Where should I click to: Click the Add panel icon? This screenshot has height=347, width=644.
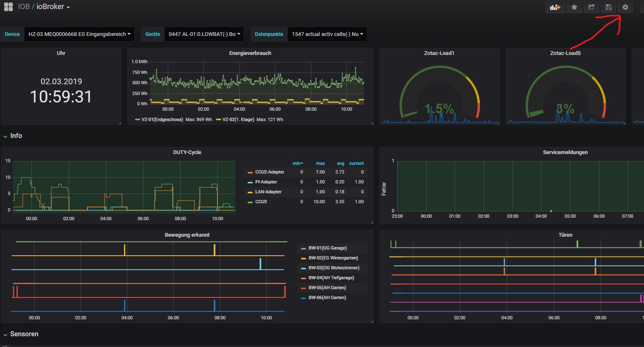(555, 7)
